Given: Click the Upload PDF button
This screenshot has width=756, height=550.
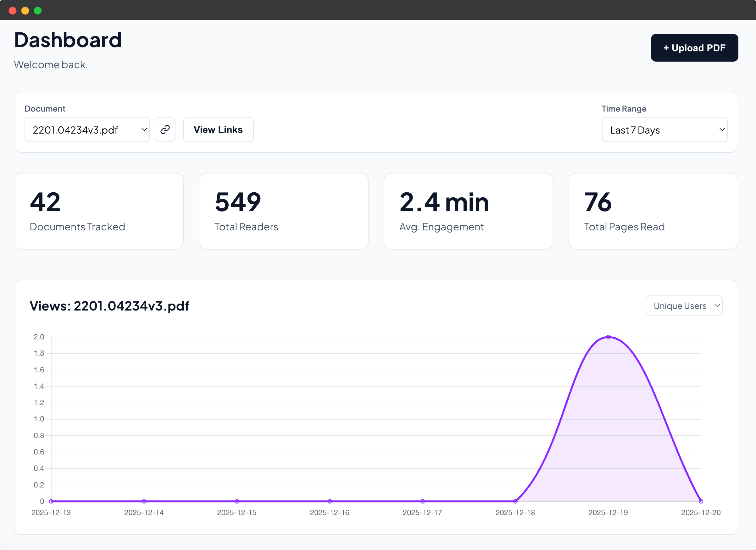Looking at the screenshot, I should (694, 48).
